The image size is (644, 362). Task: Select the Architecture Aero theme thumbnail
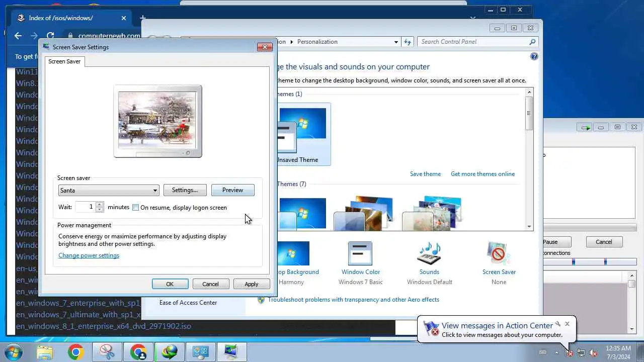pyautogui.click(x=363, y=213)
